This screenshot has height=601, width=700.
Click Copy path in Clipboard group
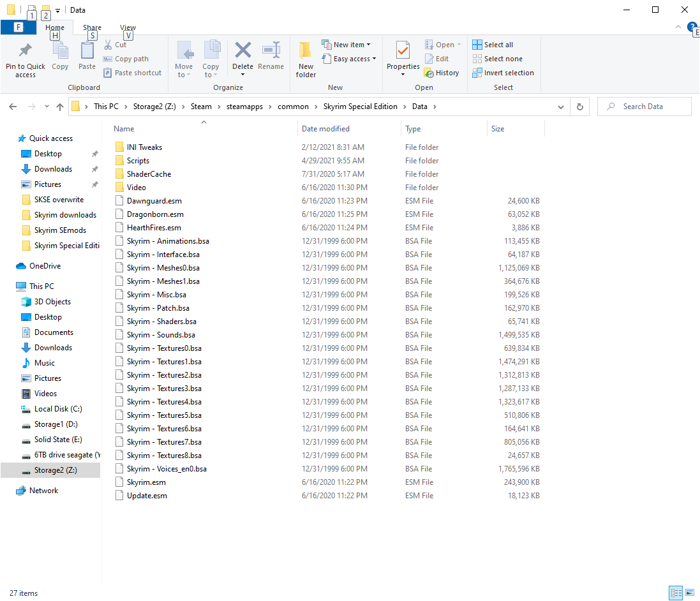pyautogui.click(x=126, y=59)
